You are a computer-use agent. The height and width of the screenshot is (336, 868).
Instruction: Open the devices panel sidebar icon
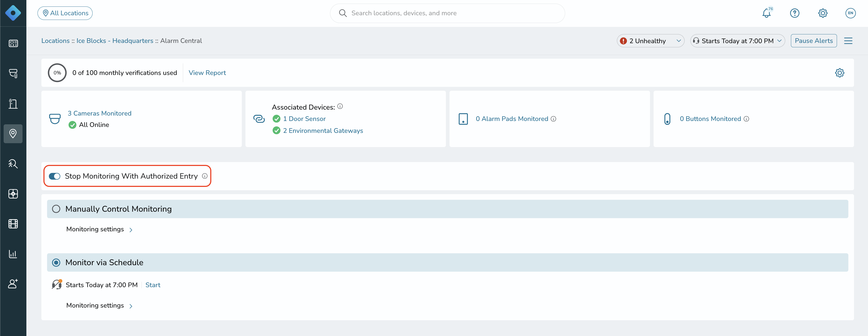[x=13, y=43]
